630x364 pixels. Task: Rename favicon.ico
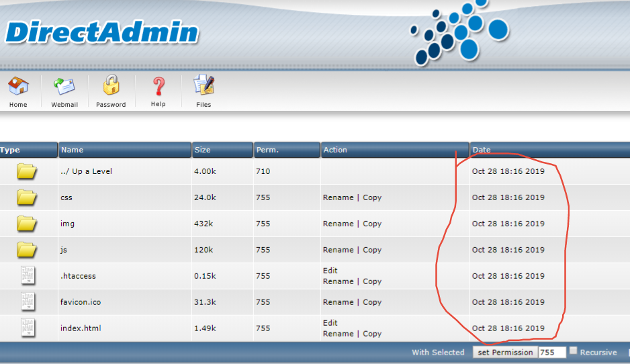(339, 302)
